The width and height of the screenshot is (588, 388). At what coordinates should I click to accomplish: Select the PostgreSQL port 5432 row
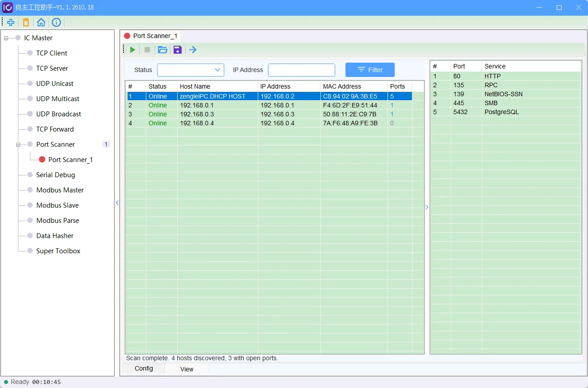click(505, 112)
